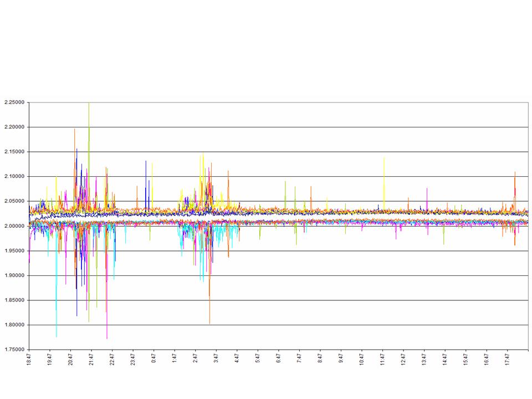532x399 pixels.
Task: Click the 16:47 time axis label
Action: coord(487,359)
